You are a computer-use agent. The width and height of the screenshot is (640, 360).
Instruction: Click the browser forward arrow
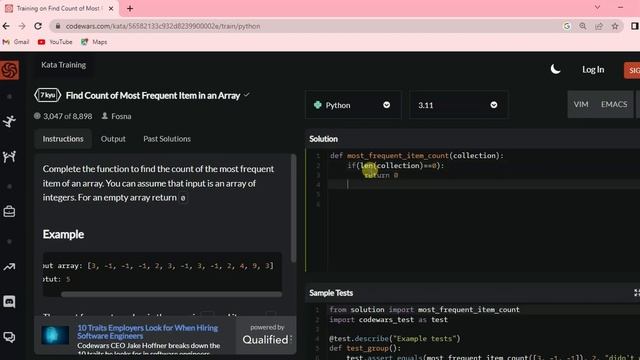22,26
